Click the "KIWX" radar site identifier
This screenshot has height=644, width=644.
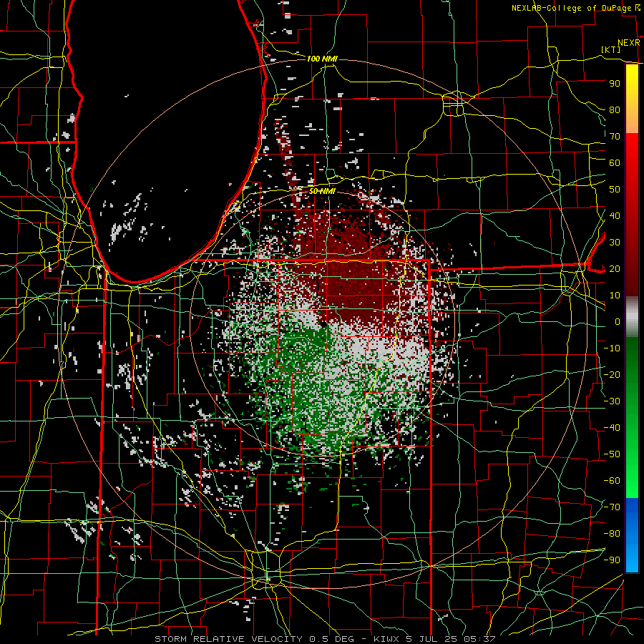tap(386, 639)
